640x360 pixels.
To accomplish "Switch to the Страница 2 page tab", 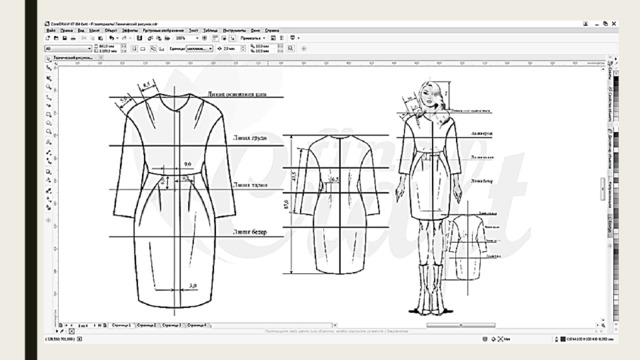I will (x=146, y=325).
